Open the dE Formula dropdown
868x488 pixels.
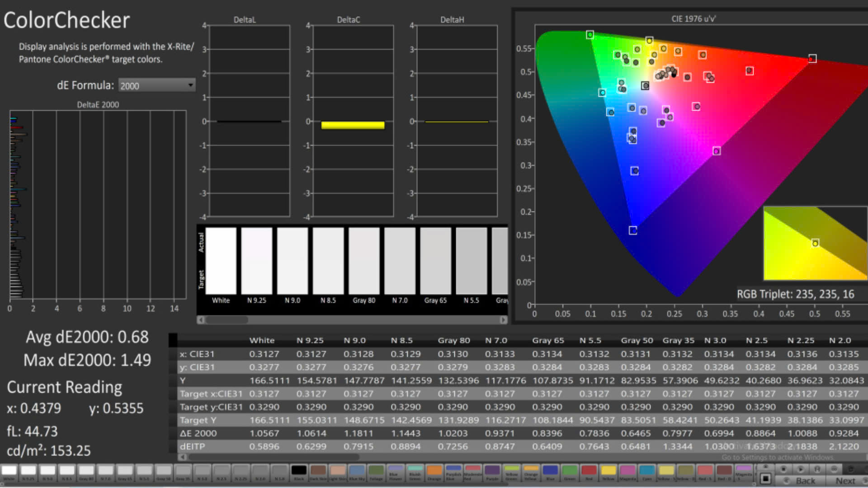[x=156, y=85]
